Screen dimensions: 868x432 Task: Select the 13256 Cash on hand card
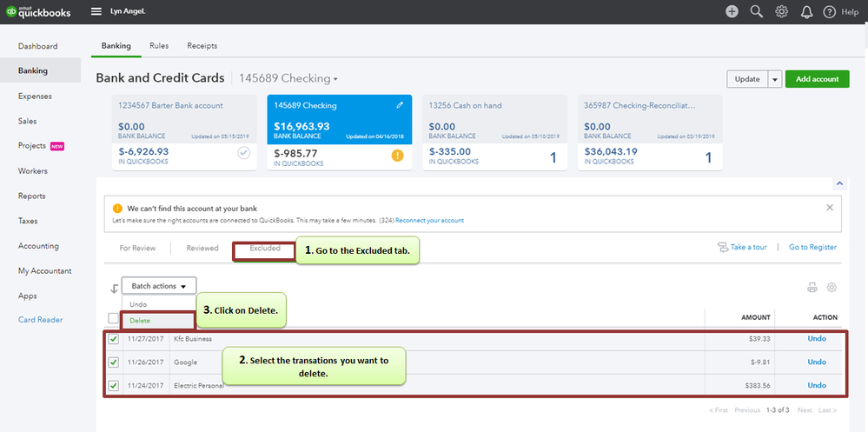click(x=495, y=132)
